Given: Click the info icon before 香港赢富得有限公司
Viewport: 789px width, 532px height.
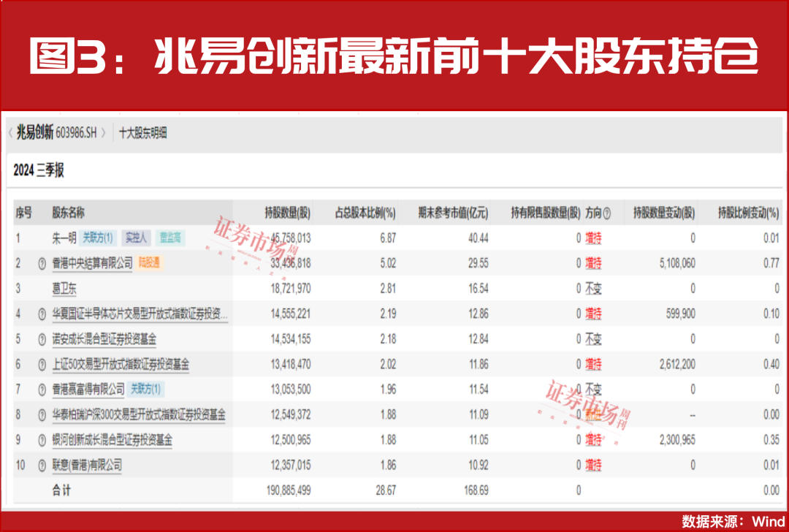Looking at the screenshot, I should (x=42, y=390).
